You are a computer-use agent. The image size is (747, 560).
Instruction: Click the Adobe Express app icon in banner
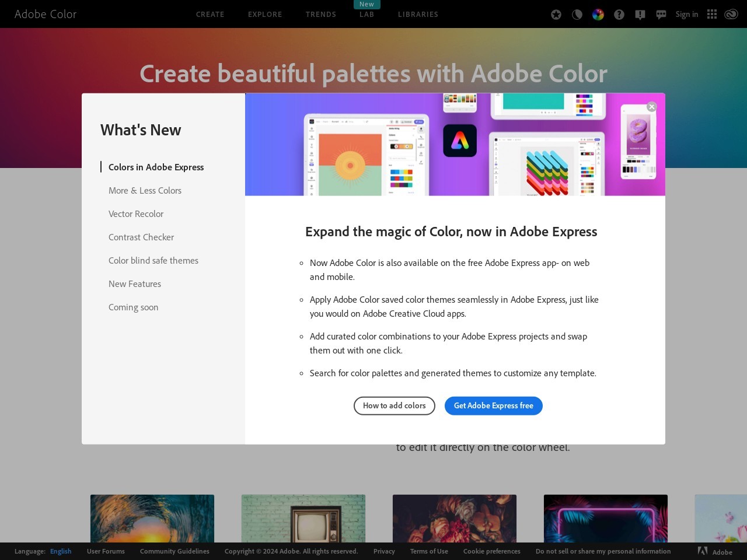[x=460, y=141]
